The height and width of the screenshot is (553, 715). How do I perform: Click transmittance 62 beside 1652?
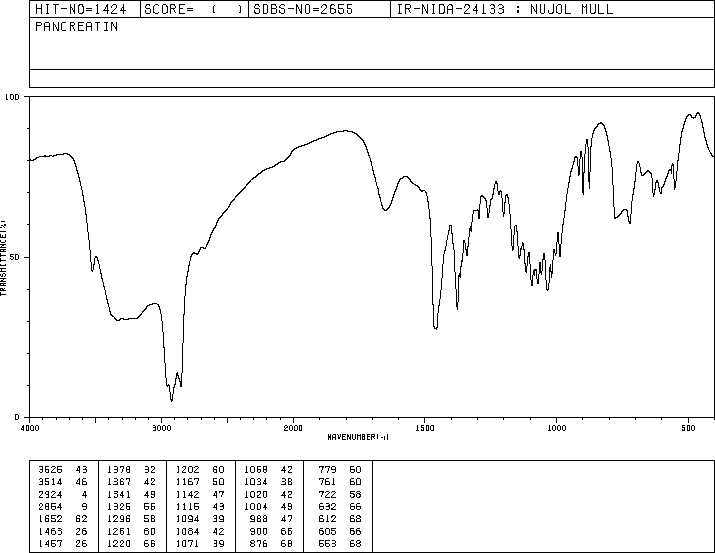pyautogui.click(x=81, y=519)
